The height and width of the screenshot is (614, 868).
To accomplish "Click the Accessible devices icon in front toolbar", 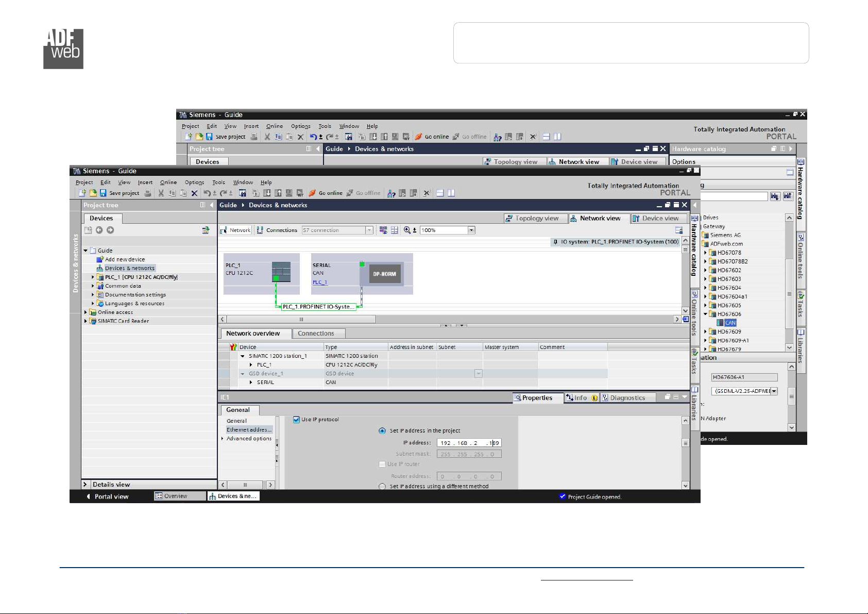I will (x=392, y=193).
